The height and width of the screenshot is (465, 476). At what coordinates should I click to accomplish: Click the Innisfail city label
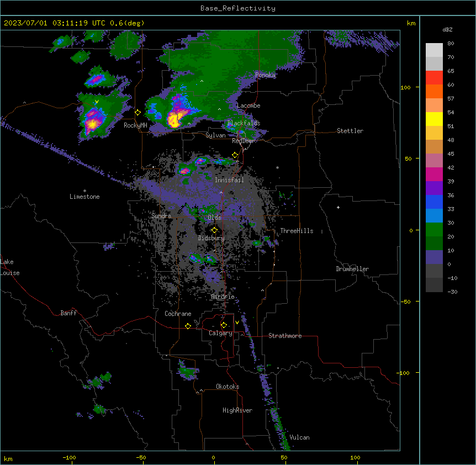click(x=229, y=180)
